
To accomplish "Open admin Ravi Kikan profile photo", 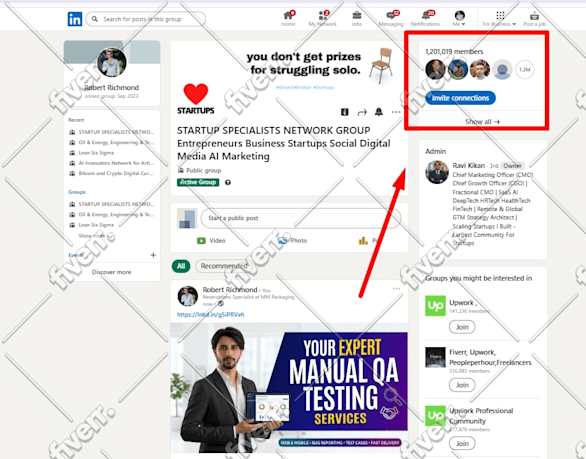I will tap(437, 172).
